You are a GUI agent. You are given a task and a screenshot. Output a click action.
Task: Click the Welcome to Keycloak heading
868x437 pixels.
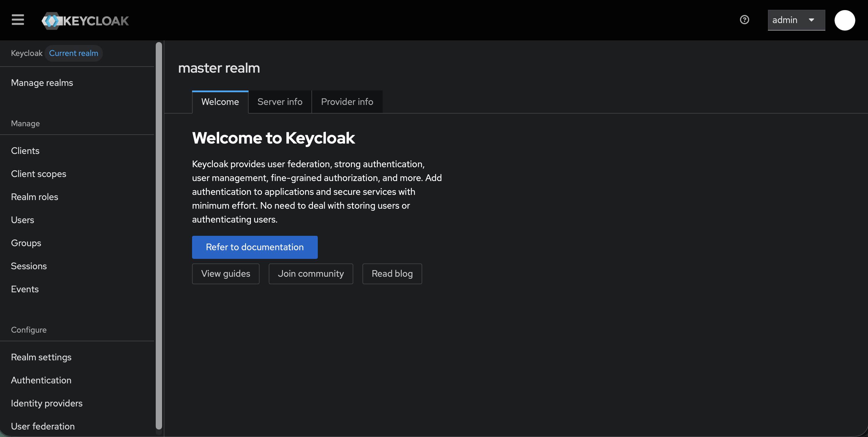[x=273, y=138]
